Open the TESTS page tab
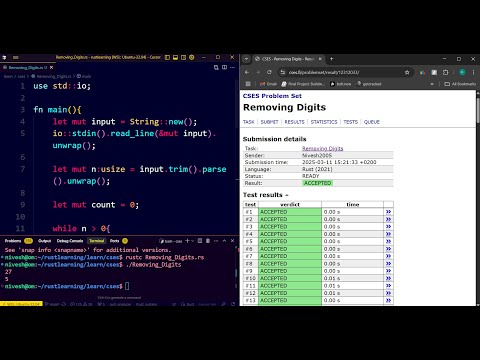This screenshot has height=360, width=480. pyautogui.click(x=350, y=122)
